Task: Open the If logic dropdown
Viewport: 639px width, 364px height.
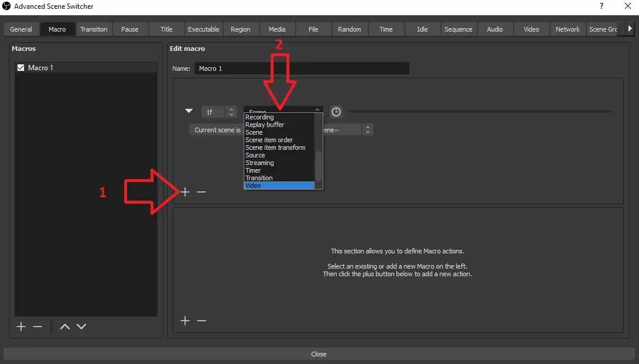Action: point(218,112)
